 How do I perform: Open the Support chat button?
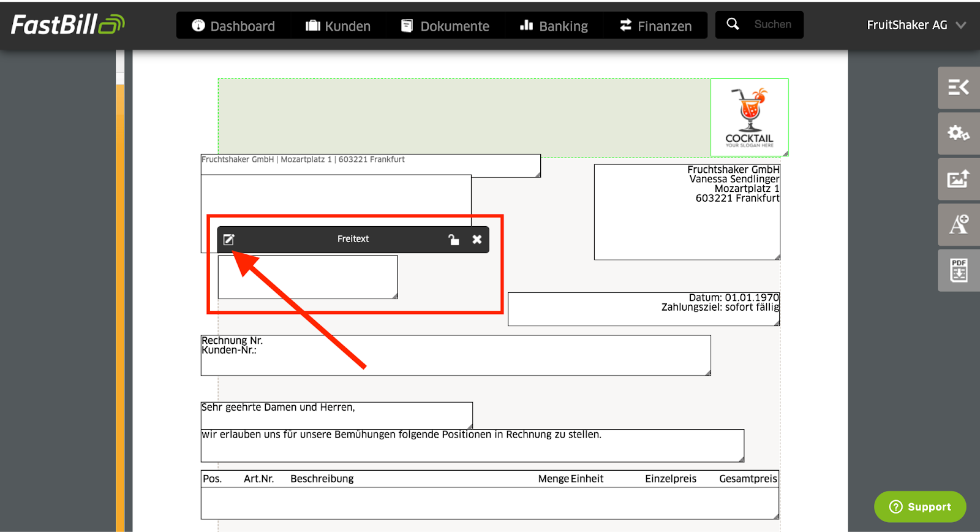(920, 507)
